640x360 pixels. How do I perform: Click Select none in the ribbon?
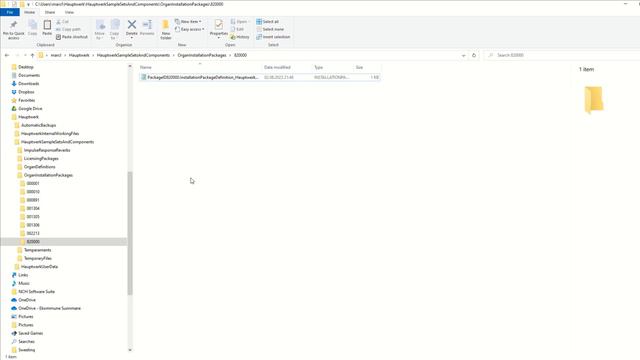point(270,29)
